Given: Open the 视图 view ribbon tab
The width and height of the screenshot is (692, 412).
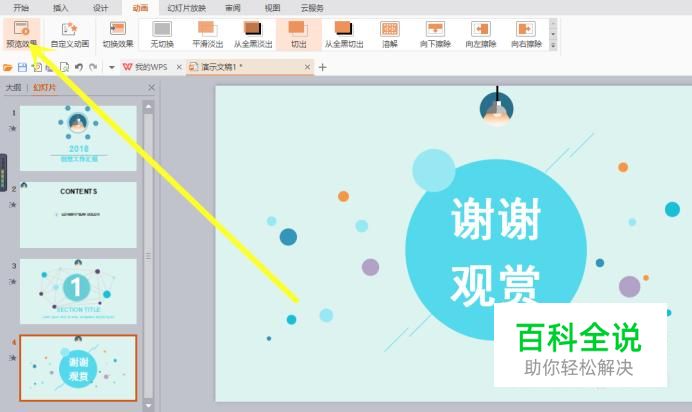Looking at the screenshot, I should 272,7.
